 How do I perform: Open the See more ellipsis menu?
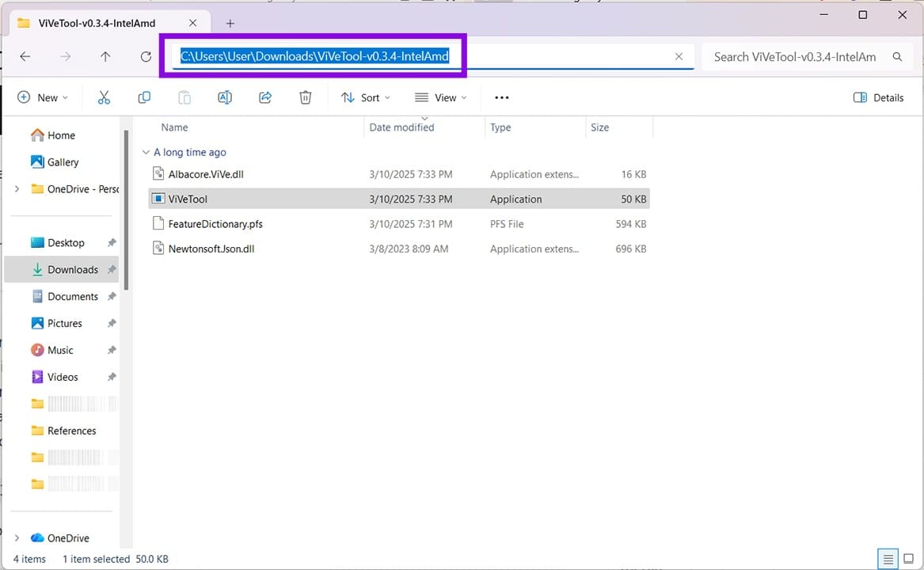[501, 98]
